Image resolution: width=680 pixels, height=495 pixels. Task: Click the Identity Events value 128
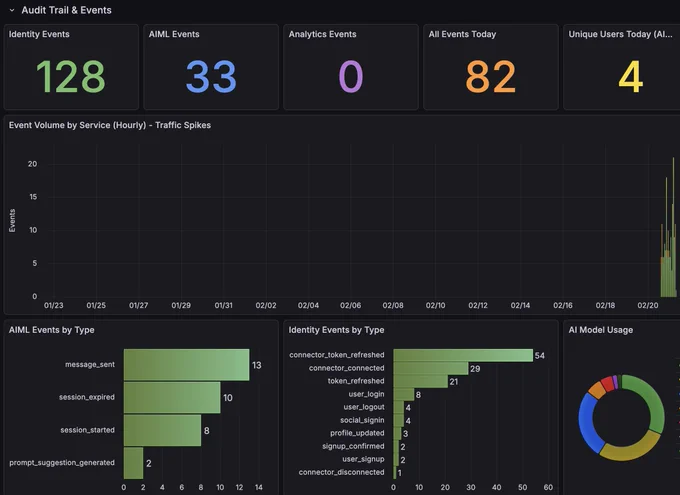click(71, 77)
